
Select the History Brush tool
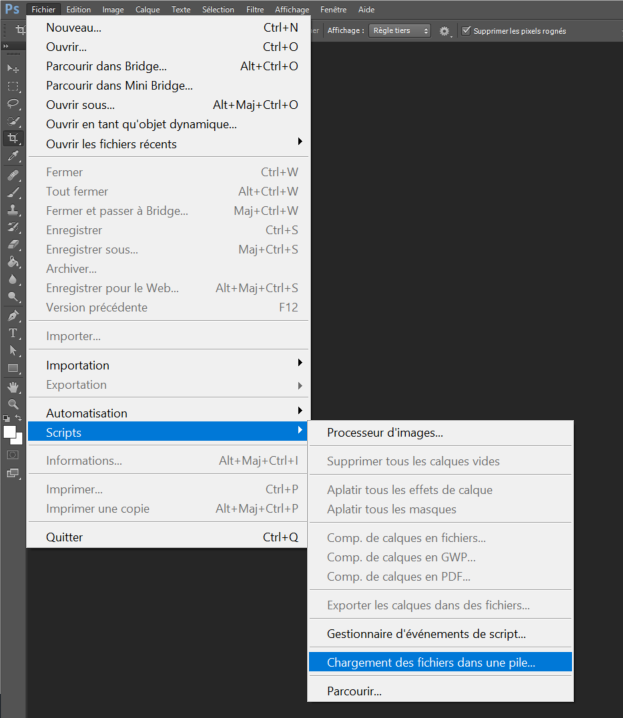click(13, 227)
